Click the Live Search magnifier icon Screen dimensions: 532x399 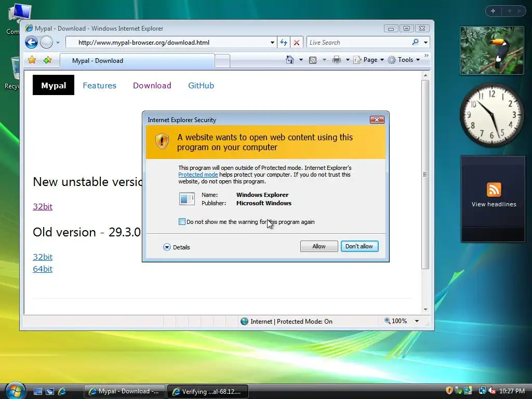point(415,42)
